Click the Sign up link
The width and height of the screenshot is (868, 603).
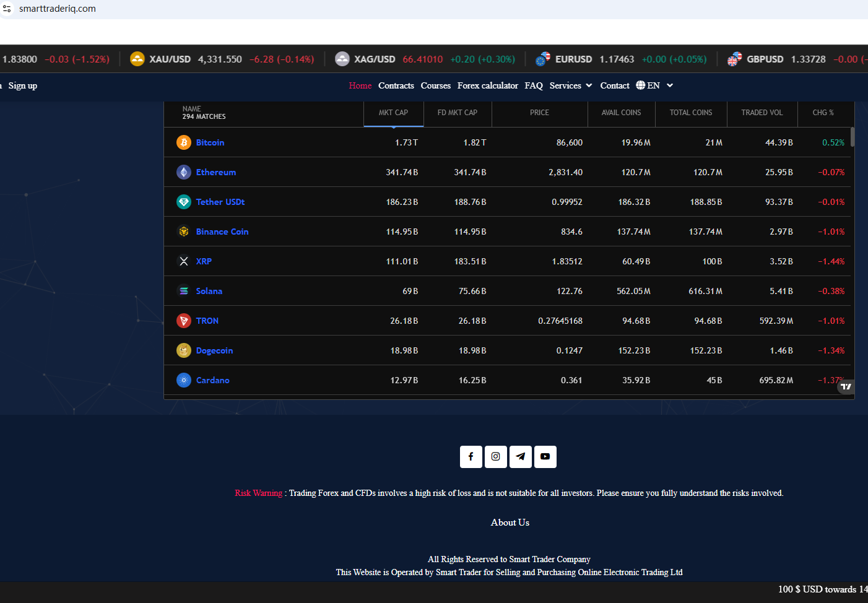(x=23, y=85)
